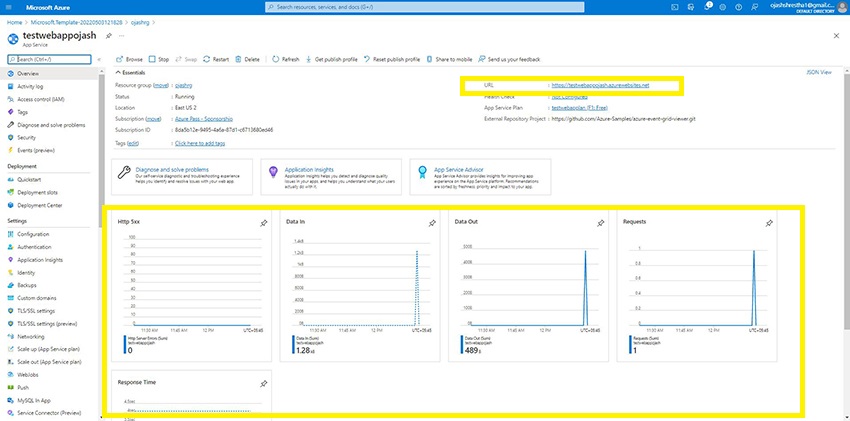Open the Azure portal hamburger menu

[8, 7]
